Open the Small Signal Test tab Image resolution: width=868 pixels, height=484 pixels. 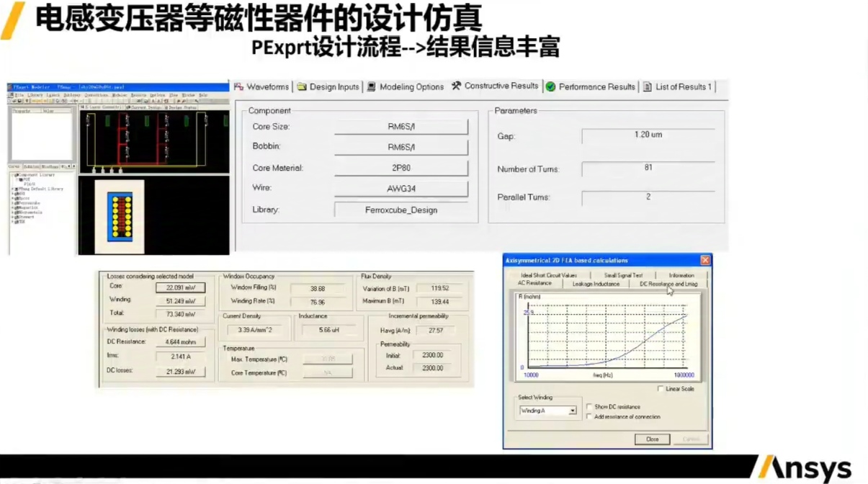click(623, 275)
